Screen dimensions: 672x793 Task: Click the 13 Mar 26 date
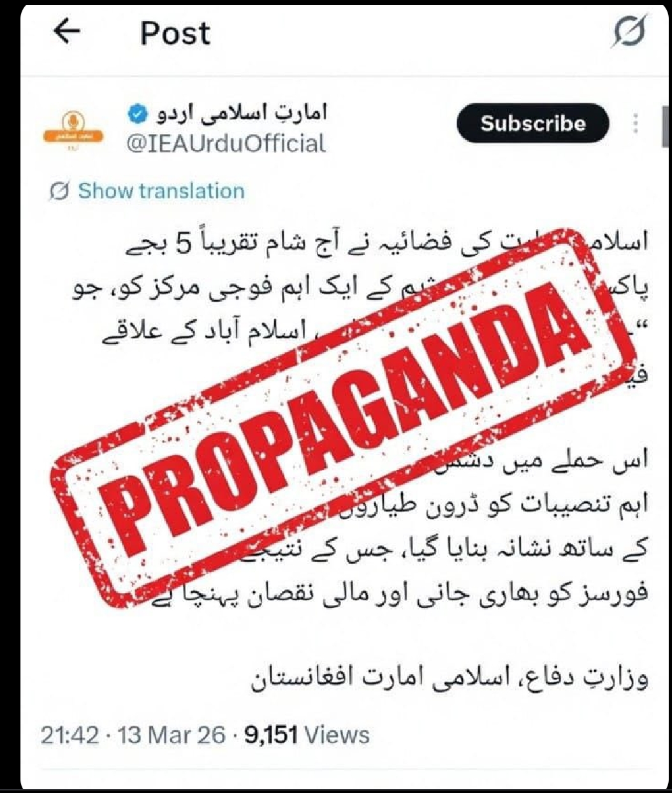tap(172, 735)
